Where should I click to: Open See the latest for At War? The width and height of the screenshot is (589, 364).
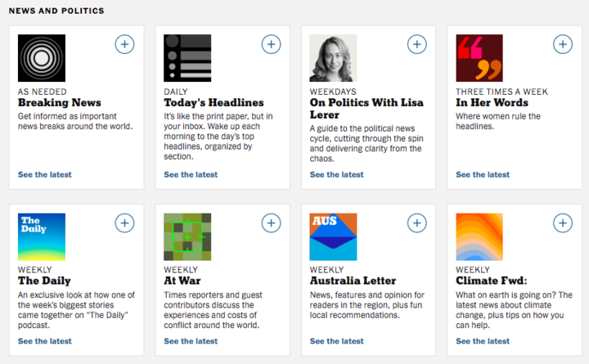coord(191,341)
